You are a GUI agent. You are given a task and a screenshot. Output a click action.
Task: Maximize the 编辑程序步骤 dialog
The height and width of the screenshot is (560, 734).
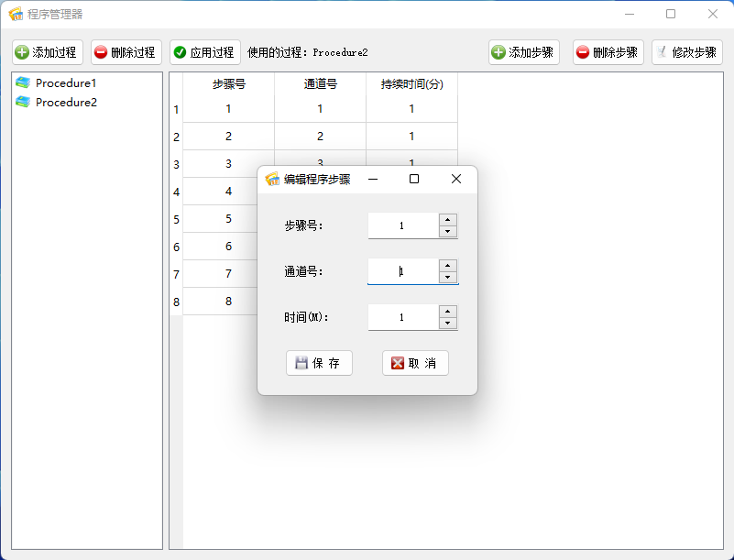tap(414, 179)
